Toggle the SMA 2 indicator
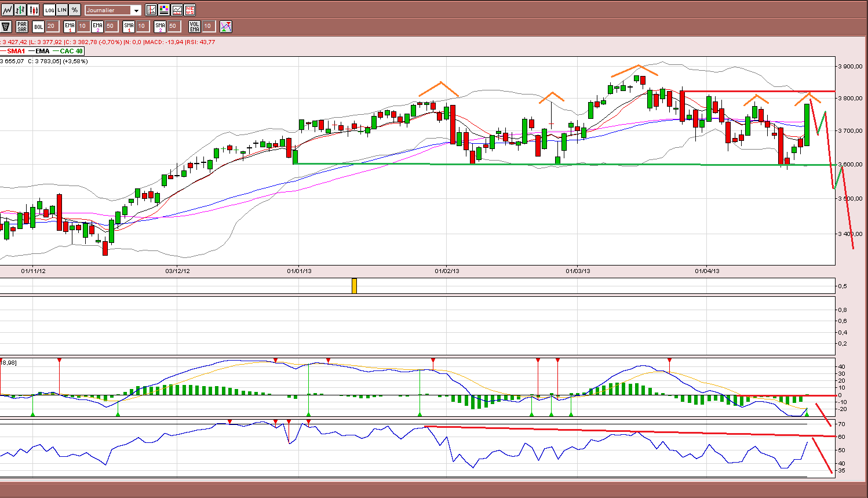868x498 pixels. point(160,27)
